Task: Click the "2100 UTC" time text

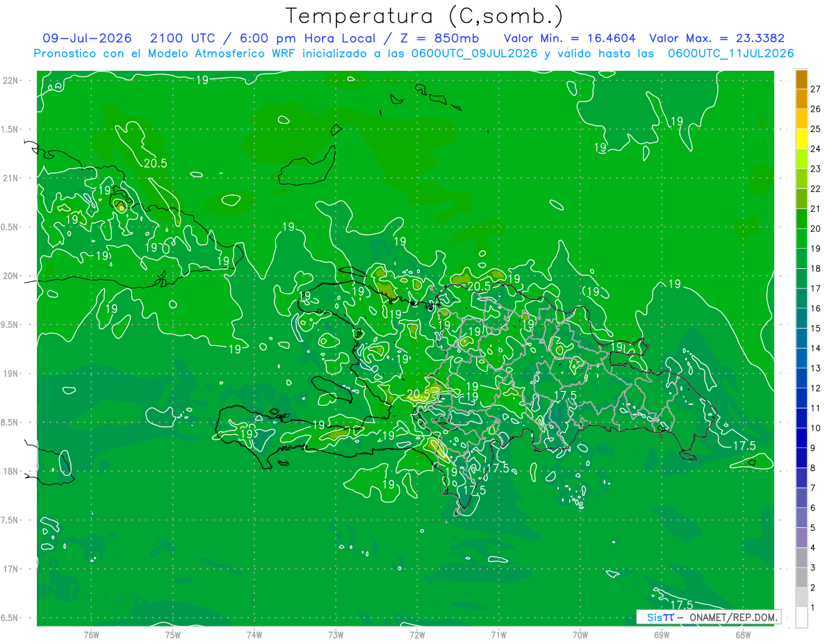Action: 183,38
